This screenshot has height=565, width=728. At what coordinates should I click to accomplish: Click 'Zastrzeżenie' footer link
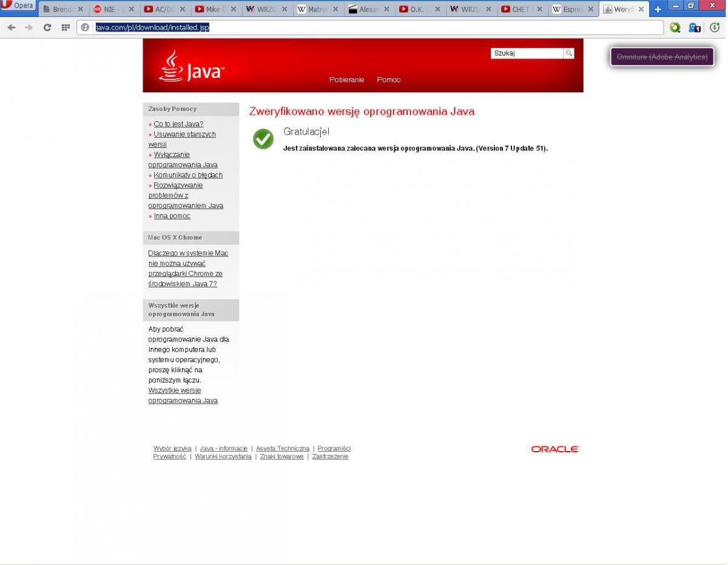pos(331,456)
